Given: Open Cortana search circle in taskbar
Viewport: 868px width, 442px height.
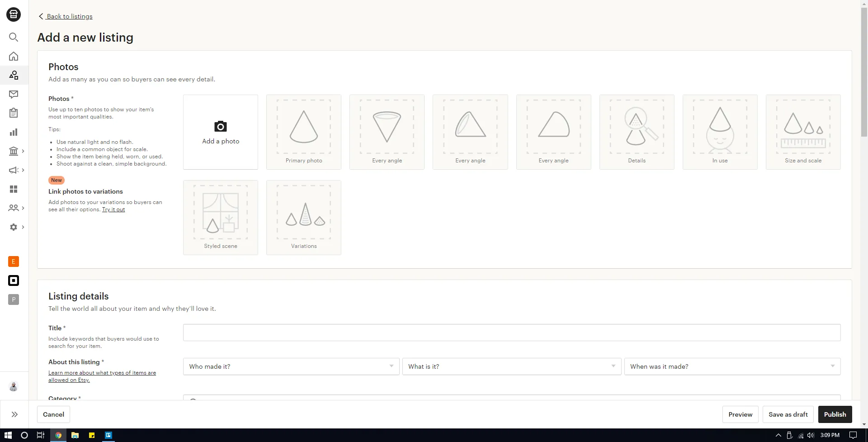Looking at the screenshot, I should pyautogui.click(x=24, y=435).
